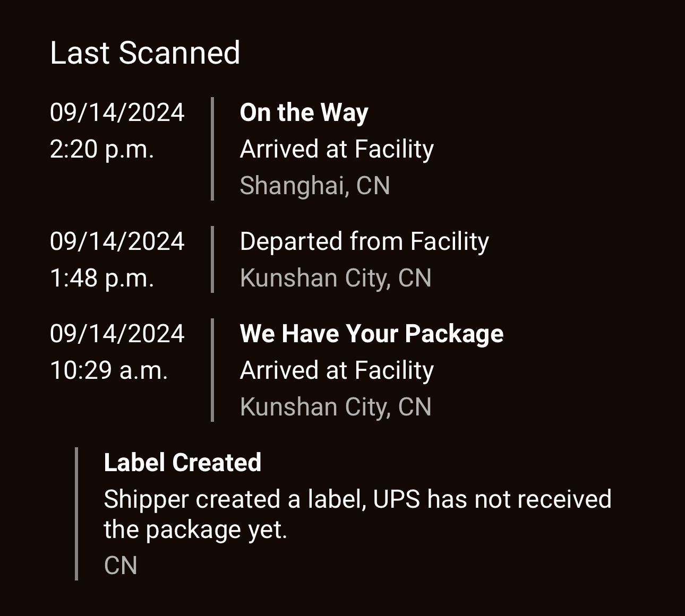Select Arrived at Facility in Shanghai entry

point(337,149)
